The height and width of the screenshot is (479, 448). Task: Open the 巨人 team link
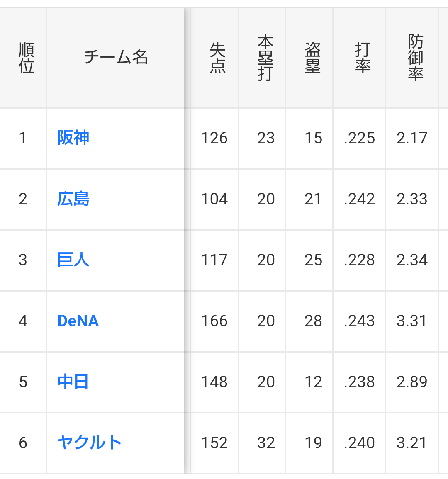(x=73, y=260)
